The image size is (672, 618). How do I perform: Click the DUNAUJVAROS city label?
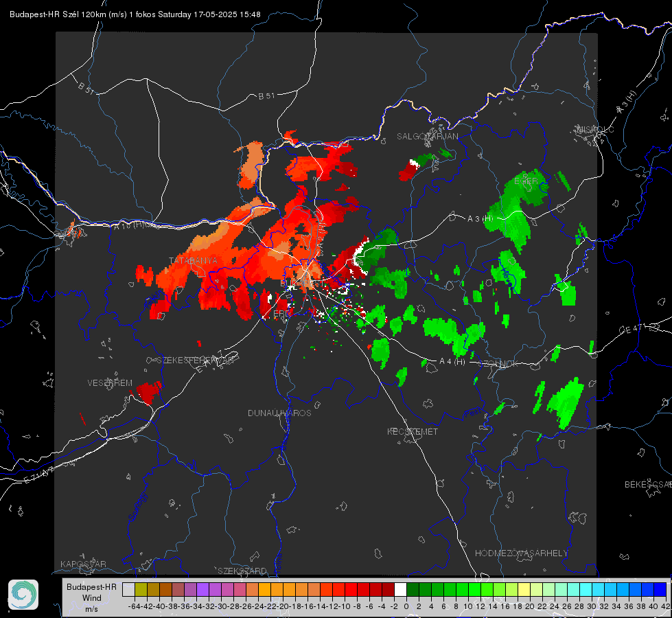(x=279, y=413)
